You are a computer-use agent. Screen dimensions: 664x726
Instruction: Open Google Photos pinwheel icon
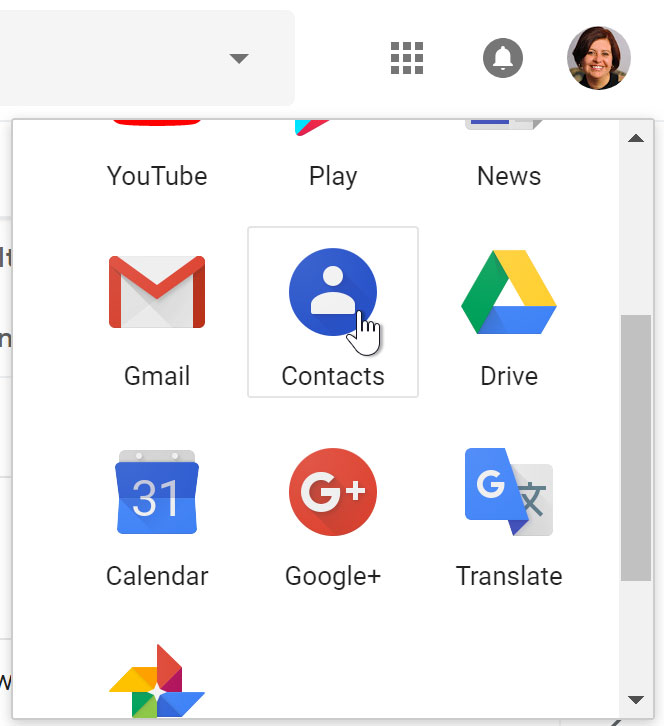(x=157, y=680)
